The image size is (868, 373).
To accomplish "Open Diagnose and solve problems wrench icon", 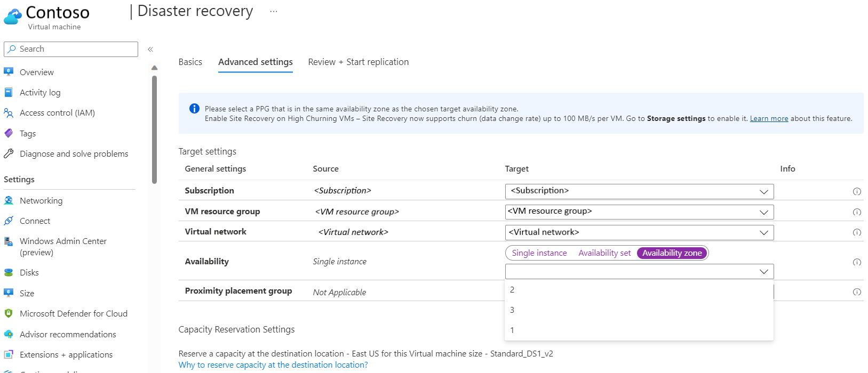I will tap(9, 153).
